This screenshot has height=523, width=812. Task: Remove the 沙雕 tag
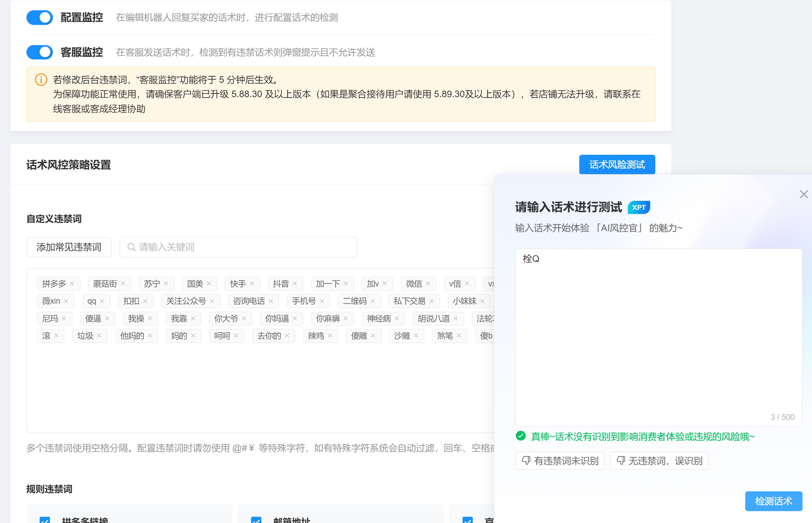click(x=416, y=336)
